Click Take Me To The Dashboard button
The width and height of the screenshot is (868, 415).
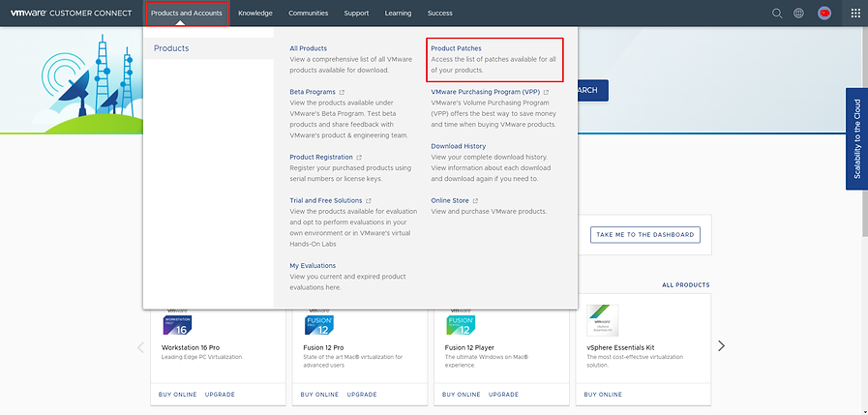pyautogui.click(x=644, y=235)
